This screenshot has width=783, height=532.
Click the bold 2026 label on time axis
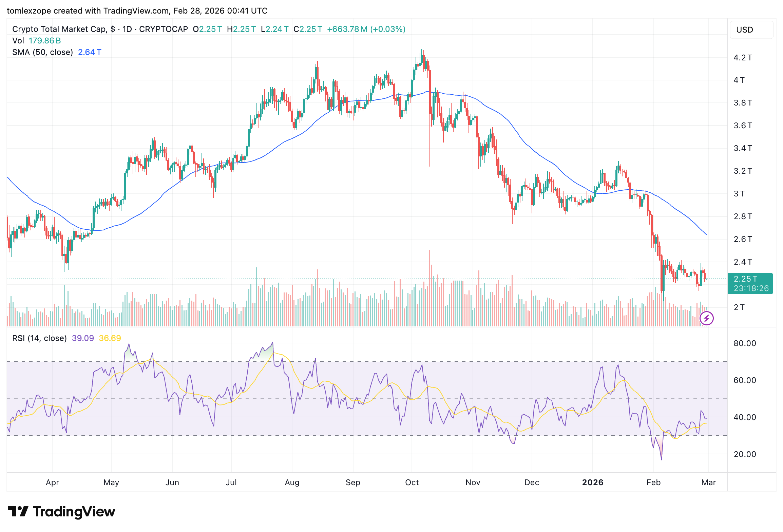click(x=593, y=482)
